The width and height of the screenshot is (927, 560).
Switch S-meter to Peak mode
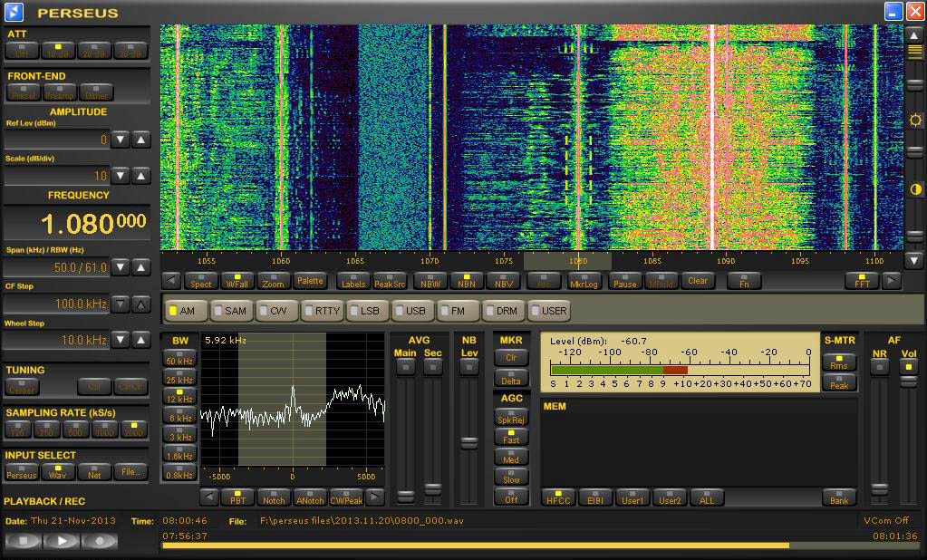(839, 382)
